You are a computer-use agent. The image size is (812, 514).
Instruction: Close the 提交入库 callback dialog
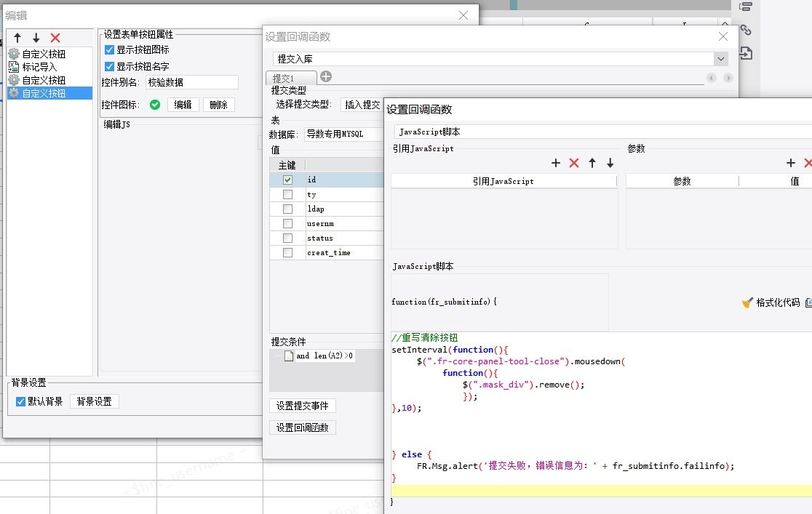723,36
